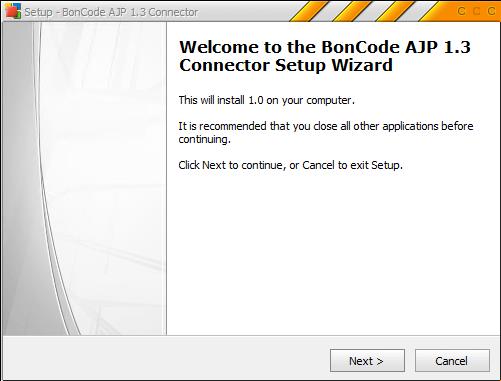Viewport: 501px width, 381px height.
Task: Click the '1.0' version number in the text
Action: (x=256, y=100)
